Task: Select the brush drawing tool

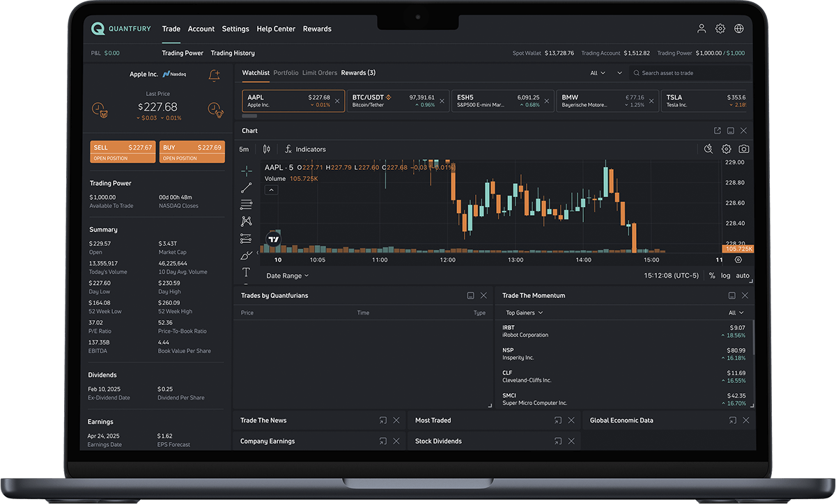Action: pos(247,255)
